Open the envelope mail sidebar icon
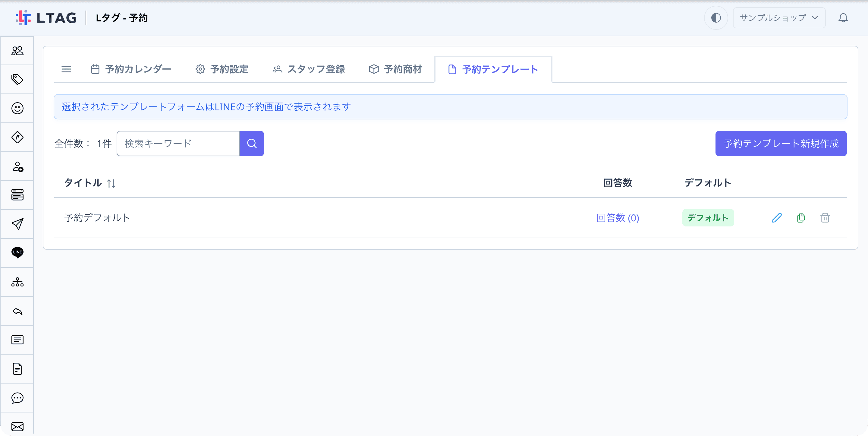The height and width of the screenshot is (436, 868). [17, 427]
